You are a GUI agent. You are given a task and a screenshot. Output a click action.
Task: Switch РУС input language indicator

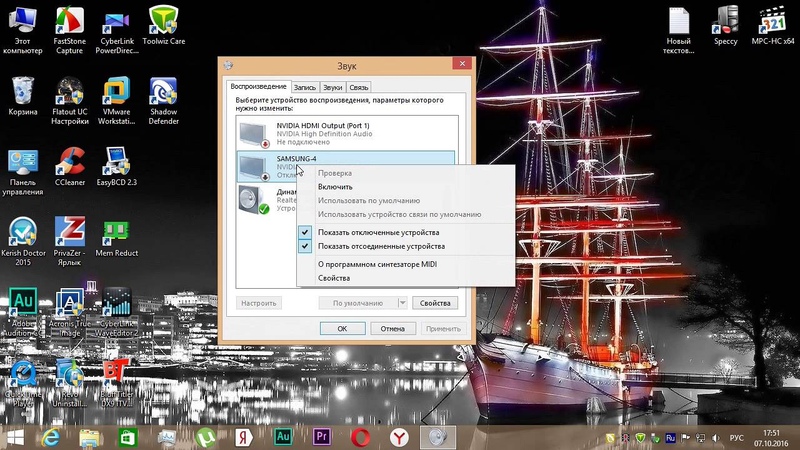(x=736, y=438)
